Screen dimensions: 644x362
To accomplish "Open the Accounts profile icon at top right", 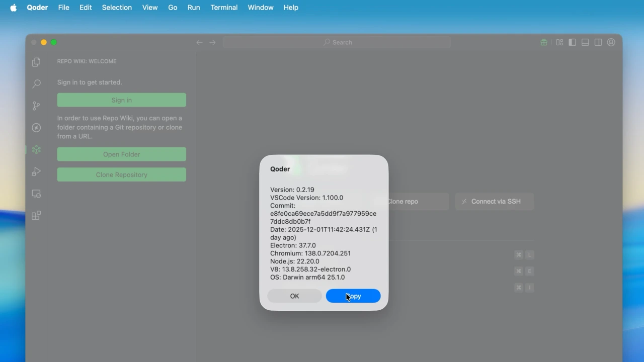I will coord(611,43).
